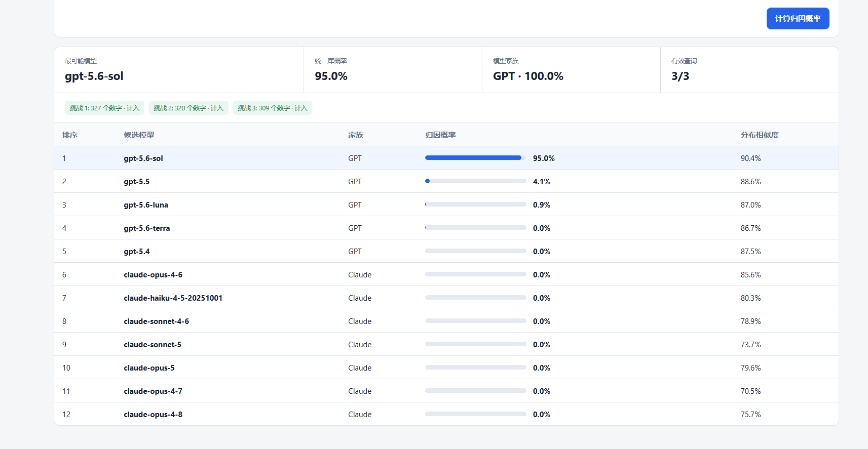This screenshot has width=868, height=449.
Task: Select the gpt-5.6-terra model name
Action: click(x=147, y=228)
